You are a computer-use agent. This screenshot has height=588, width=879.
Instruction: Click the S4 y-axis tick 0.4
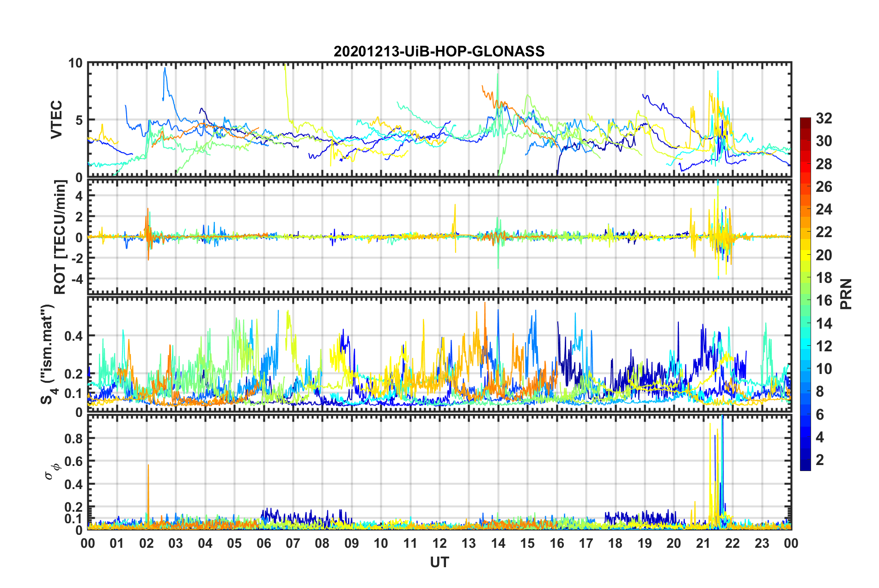click(74, 336)
